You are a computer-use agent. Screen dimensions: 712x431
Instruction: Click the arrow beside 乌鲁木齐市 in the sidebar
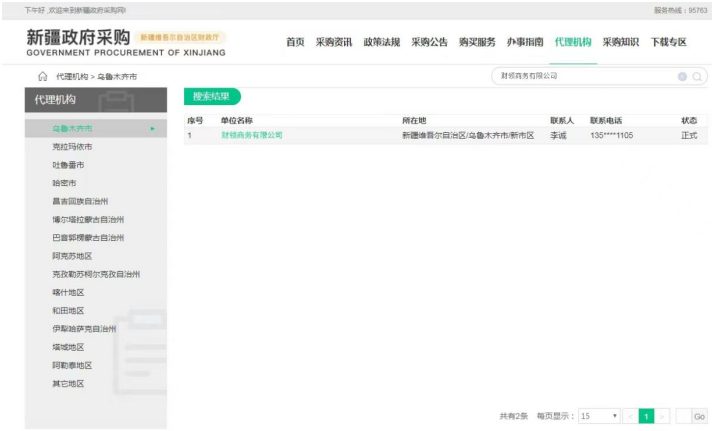click(x=153, y=129)
